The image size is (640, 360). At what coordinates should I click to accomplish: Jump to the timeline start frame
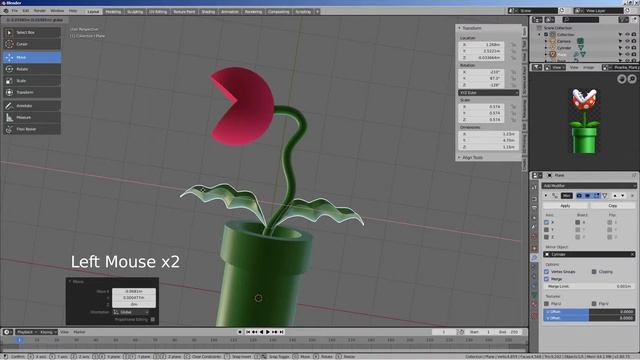click(248, 332)
